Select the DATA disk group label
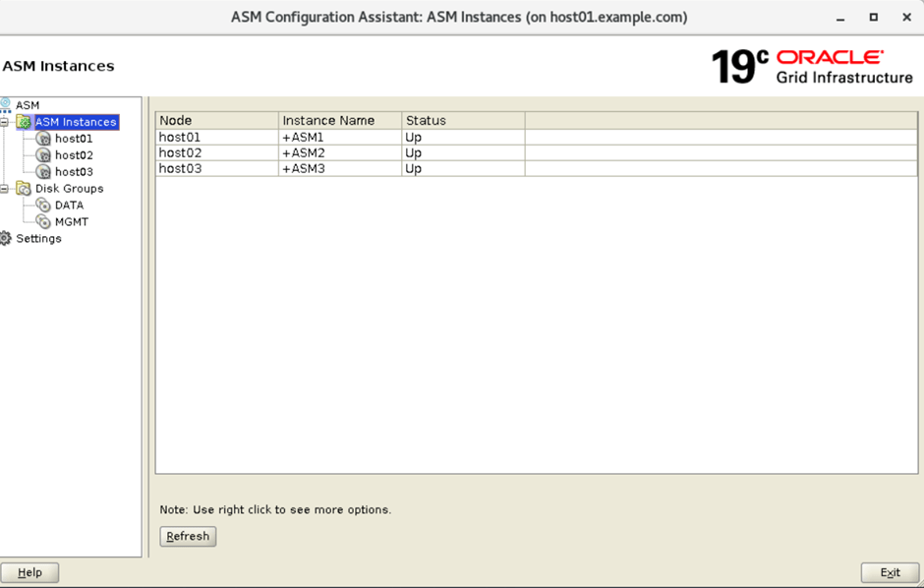Screen dimensions: 924x588 (69, 206)
